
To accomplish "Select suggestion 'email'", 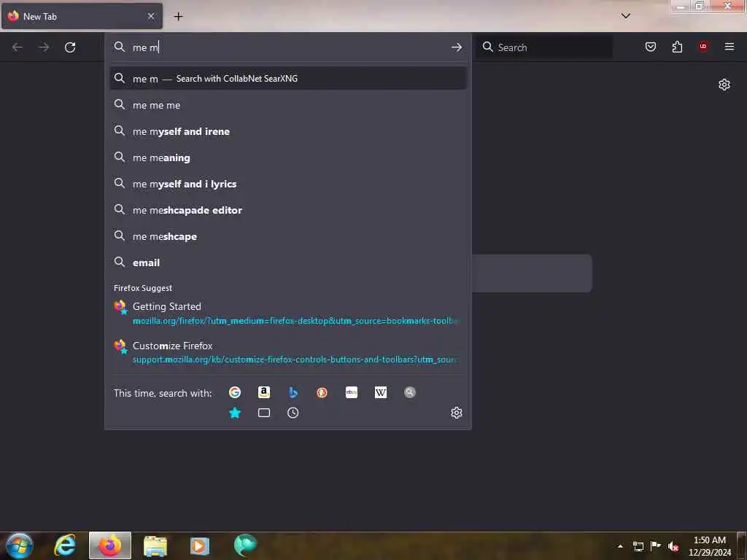I will pyautogui.click(x=287, y=262).
